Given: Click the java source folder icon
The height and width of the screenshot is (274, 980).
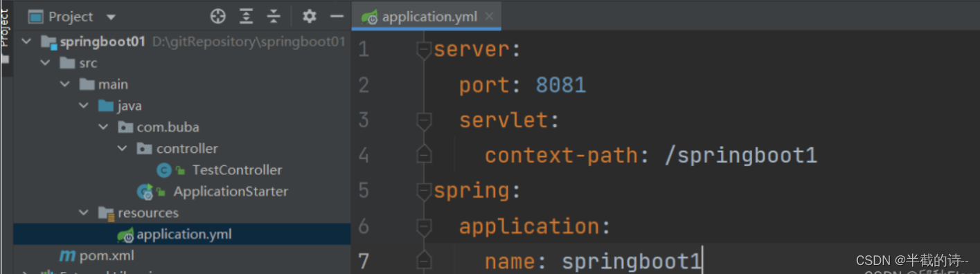Looking at the screenshot, I should point(106,106).
